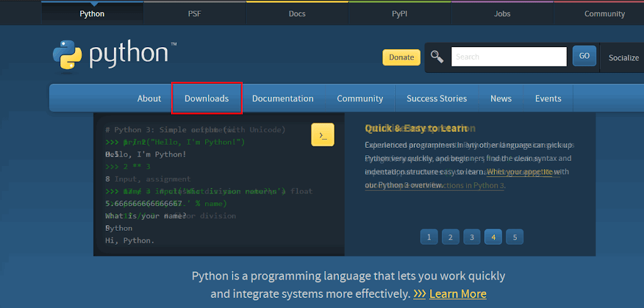This screenshot has height=308, width=644.
Task: Open the Docs tab
Action: [x=297, y=14]
